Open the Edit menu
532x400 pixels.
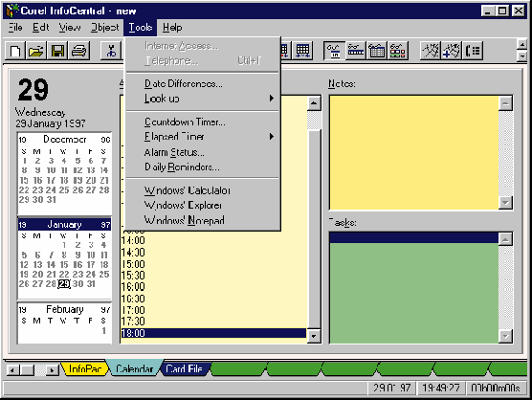pyautogui.click(x=41, y=28)
